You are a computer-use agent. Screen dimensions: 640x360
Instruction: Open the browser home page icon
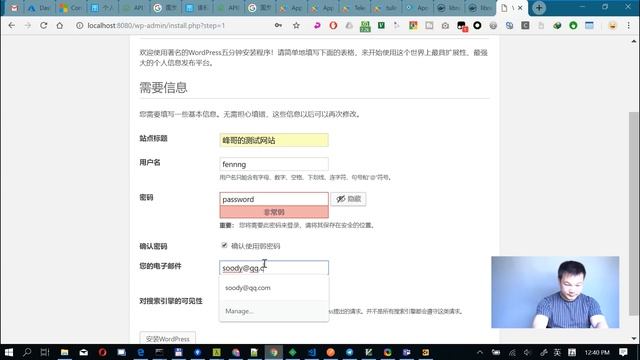point(60,25)
